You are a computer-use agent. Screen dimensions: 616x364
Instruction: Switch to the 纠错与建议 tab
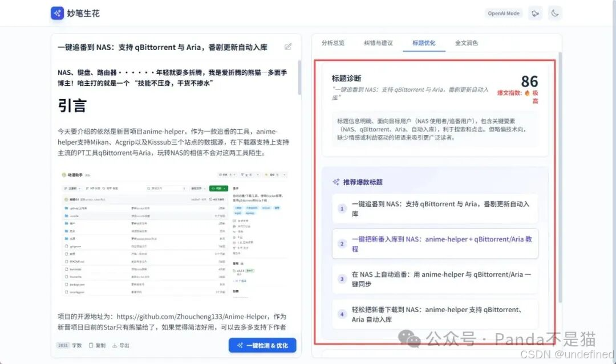point(378,43)
